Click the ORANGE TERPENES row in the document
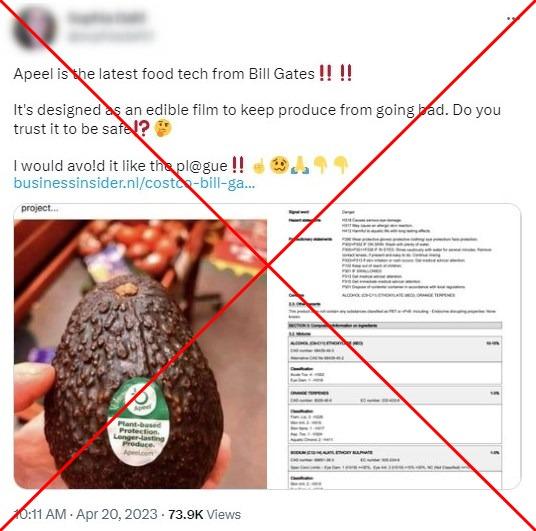This screenshot has width=536, height=531. (x=395, y=396)
